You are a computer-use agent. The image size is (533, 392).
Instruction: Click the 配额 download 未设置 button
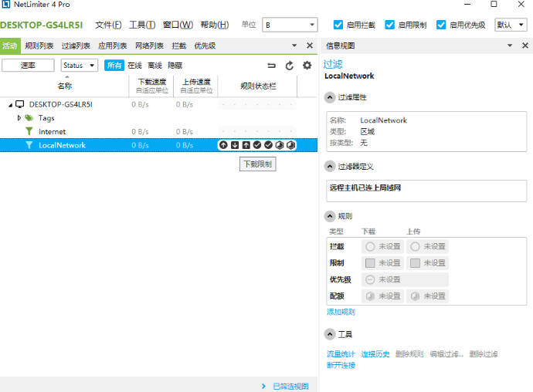(382, 296)
